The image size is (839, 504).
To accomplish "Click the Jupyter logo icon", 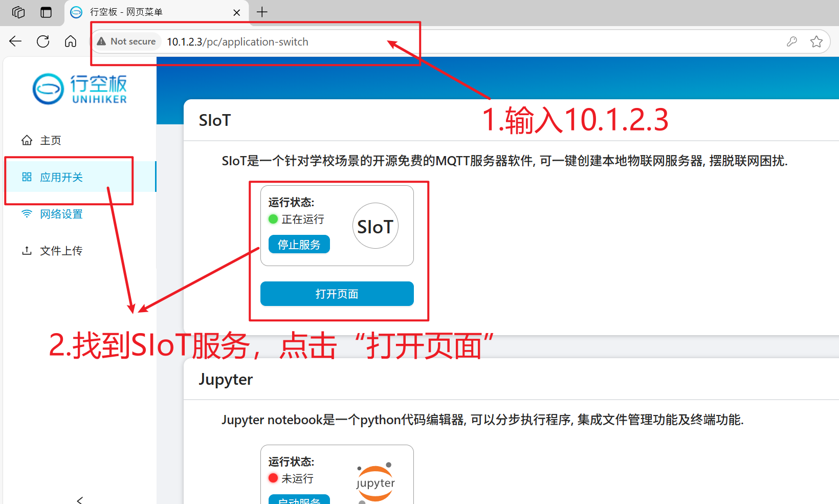I will point(376,482).
